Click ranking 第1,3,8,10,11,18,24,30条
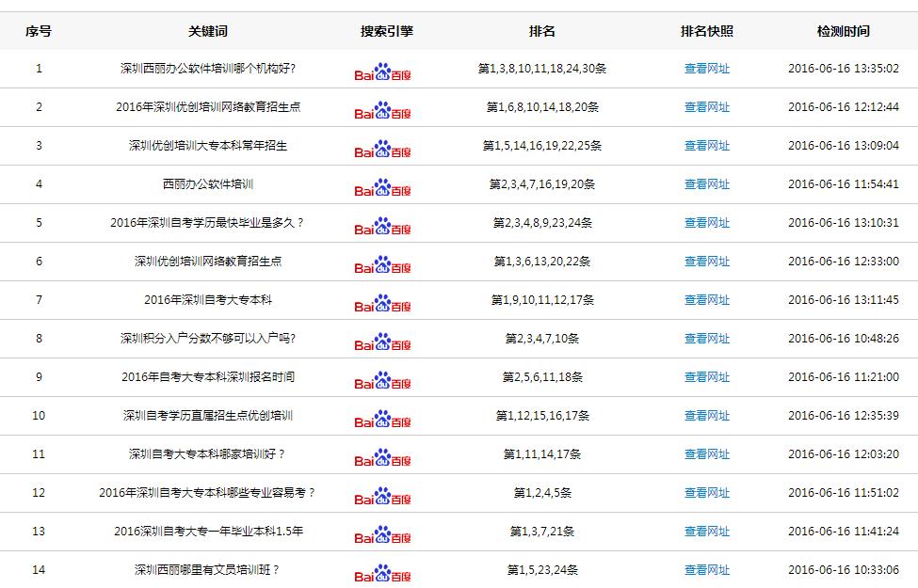 click(542, 69)
